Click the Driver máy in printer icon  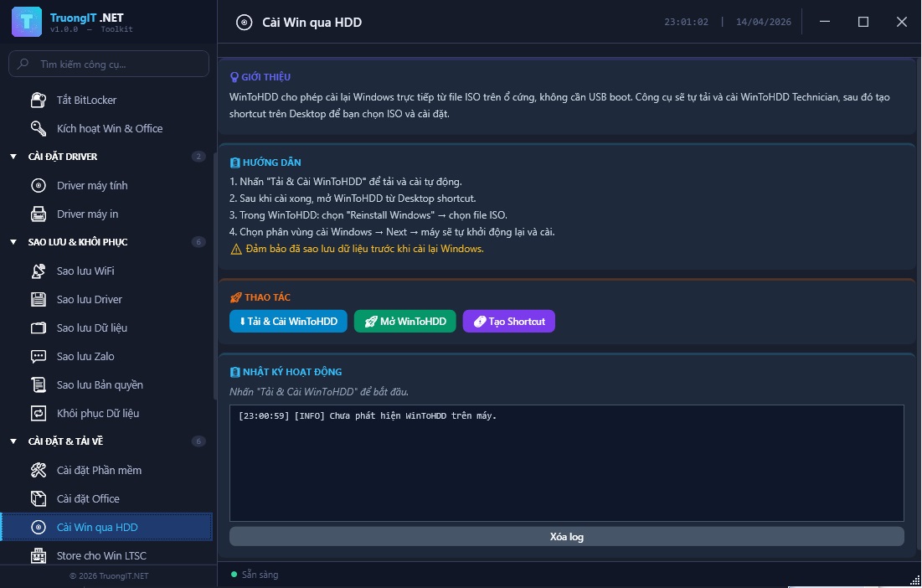39,214
